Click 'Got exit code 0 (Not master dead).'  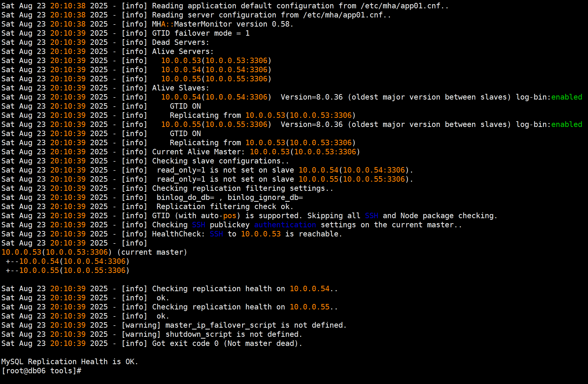tap(227, 343)
